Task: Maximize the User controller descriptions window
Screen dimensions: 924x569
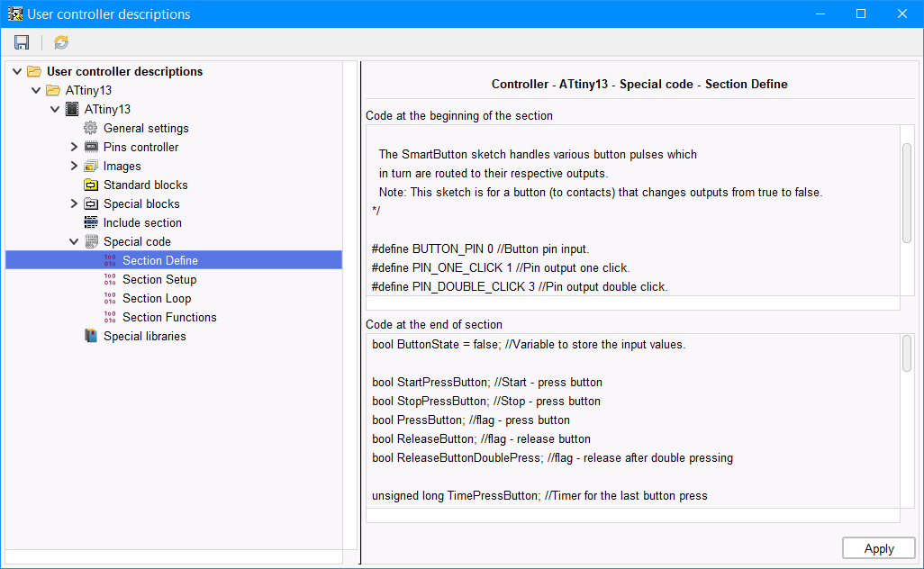Action: coord(861,14)
